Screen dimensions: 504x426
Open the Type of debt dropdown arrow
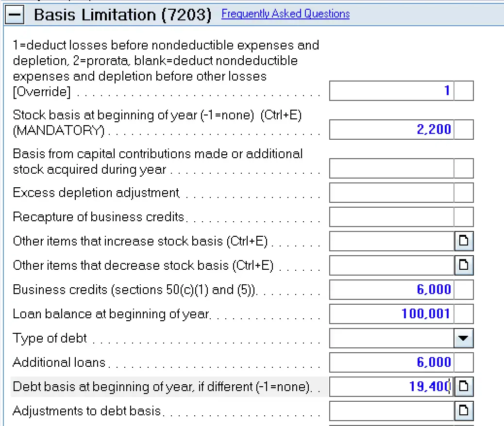tap(464, 338)
